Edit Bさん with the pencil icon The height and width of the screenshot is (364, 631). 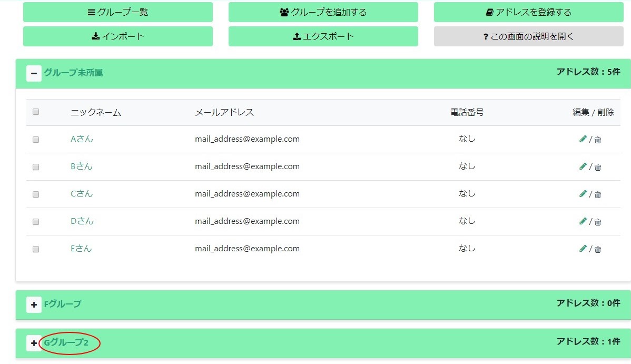[x=583, y=166]
